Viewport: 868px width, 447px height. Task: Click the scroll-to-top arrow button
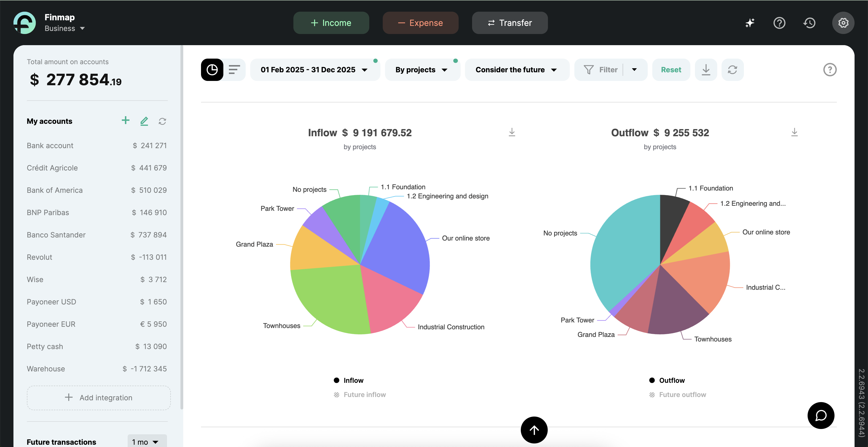click(x=534, y=430)
